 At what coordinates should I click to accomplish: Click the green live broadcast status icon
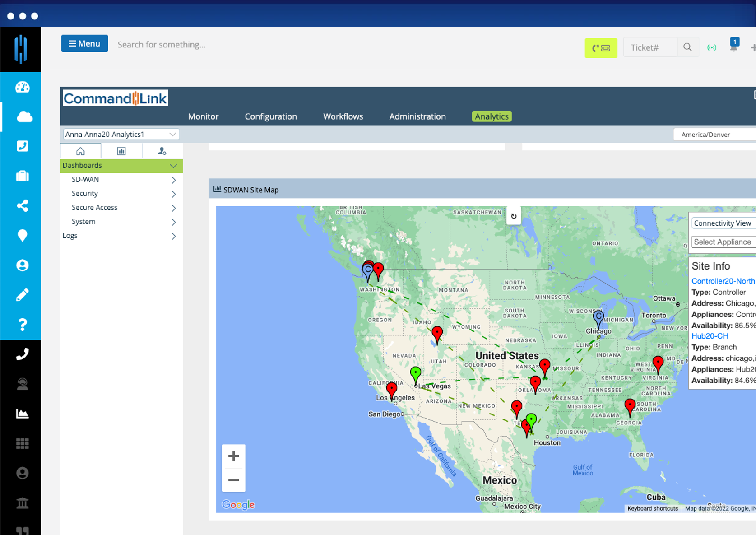click(711, 47)
